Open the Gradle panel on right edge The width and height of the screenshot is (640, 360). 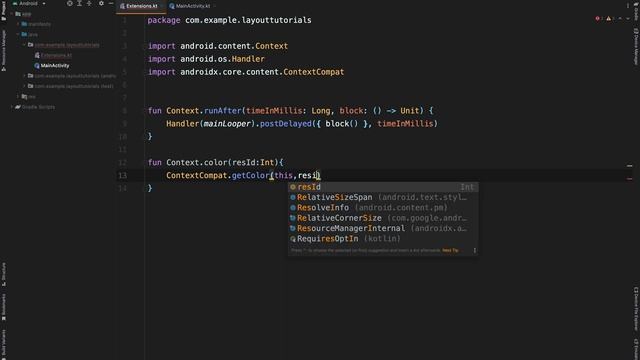point(636,11)
